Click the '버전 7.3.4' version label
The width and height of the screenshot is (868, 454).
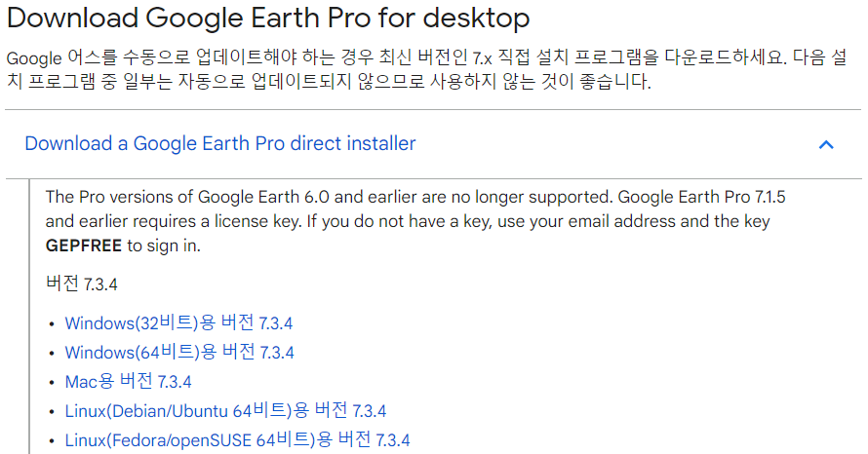(81, 284)
